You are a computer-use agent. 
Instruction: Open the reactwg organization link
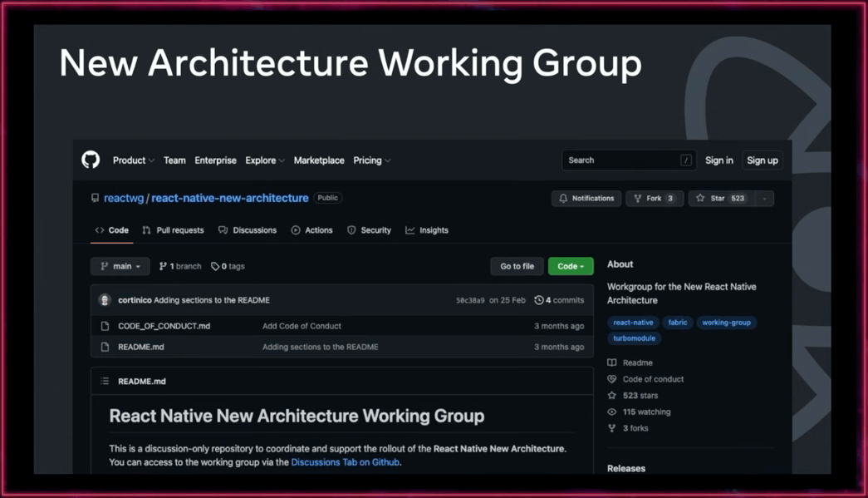pyautogui.click(x=124, y=198)
